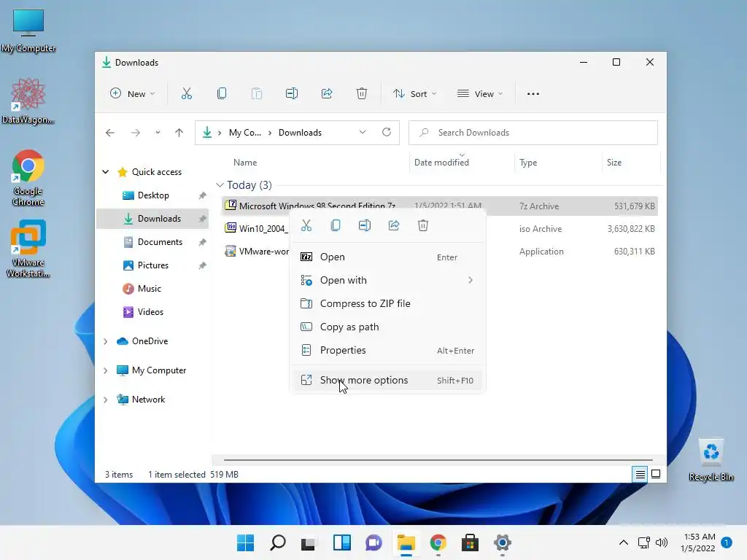Click the Rename icon in context menu
747x560 pixels.
[x=365, y=226]
